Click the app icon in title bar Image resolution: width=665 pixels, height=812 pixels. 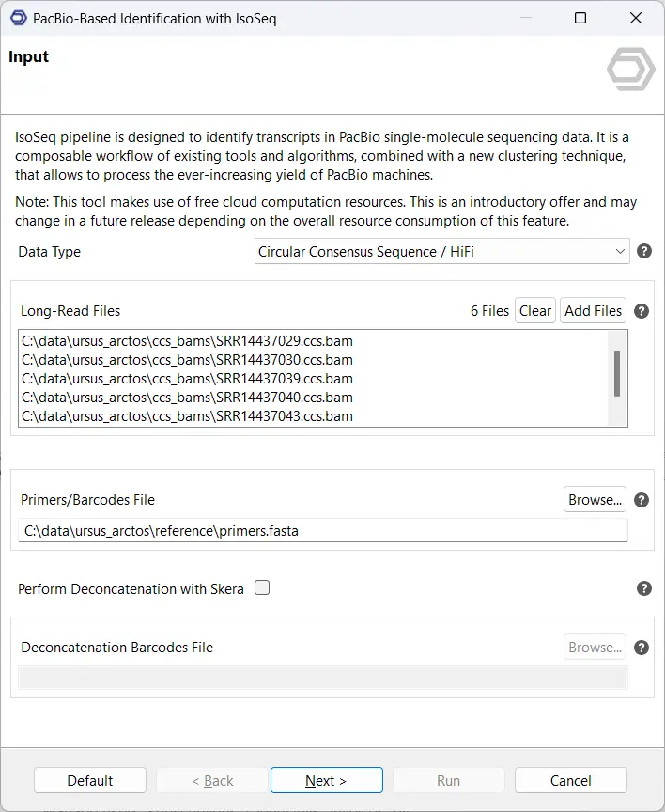point(18,18)
